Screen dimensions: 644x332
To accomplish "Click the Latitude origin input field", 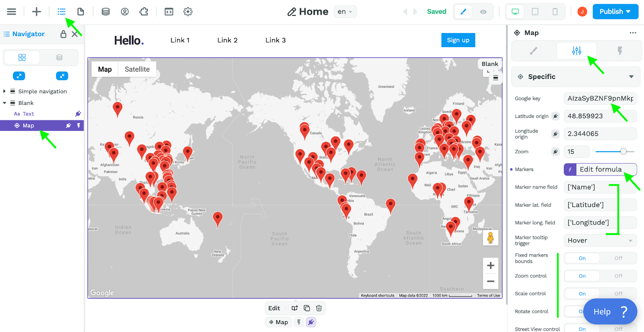I will tap(600, 116).
